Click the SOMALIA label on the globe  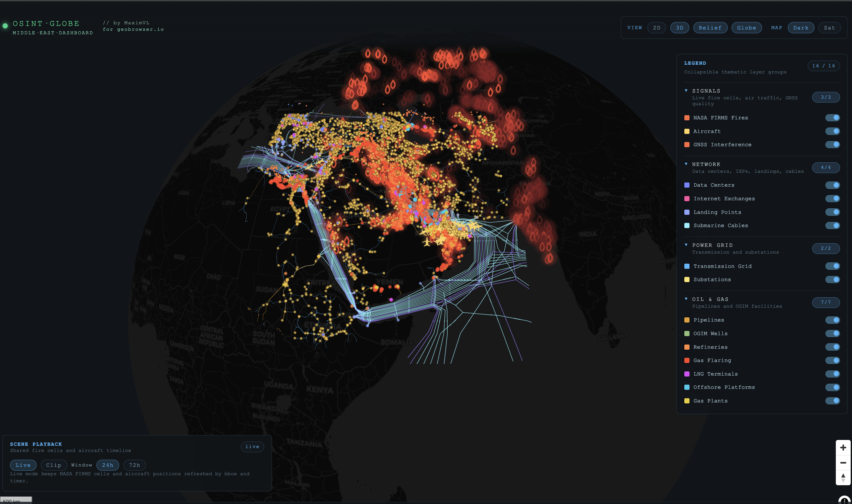[x=397, y=342]
